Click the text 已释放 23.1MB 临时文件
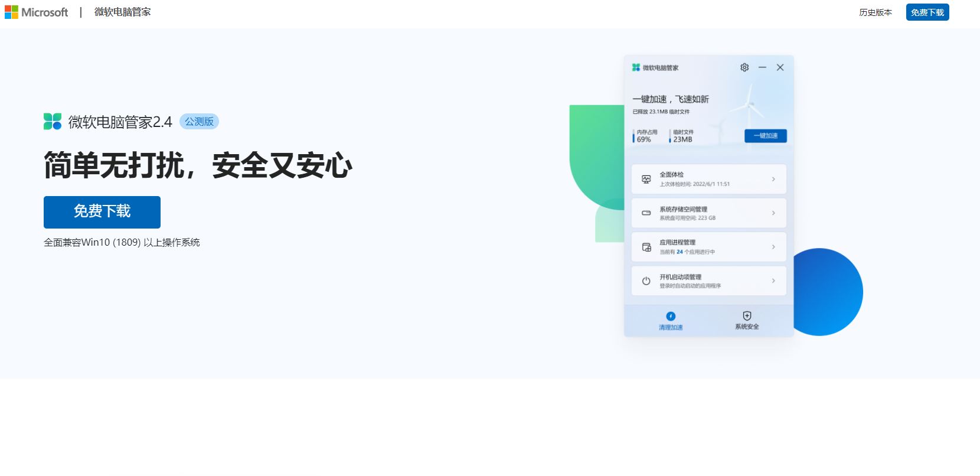This screenshot has width=980, height=476. (661, 112)
